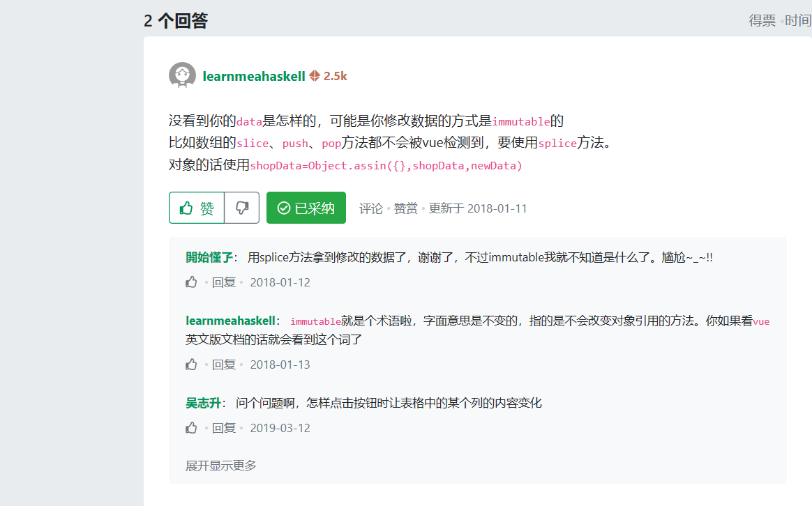Open 吴志升 commenter profile
812x506 pixels.
(203, 403)
